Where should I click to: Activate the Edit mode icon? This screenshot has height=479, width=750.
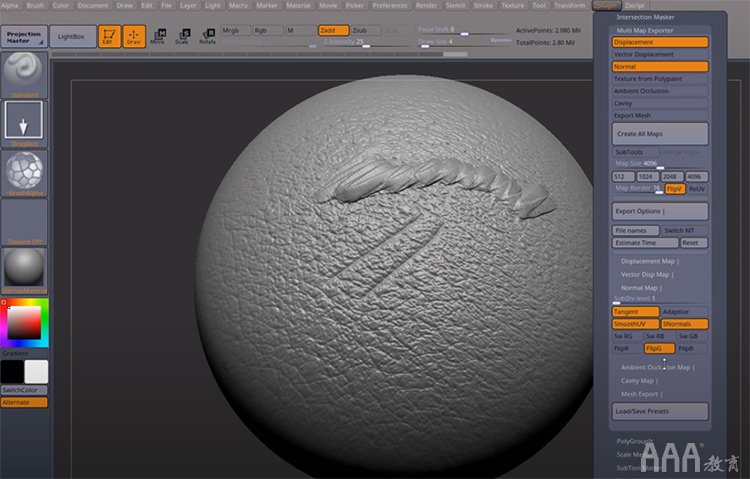point(110,36)
